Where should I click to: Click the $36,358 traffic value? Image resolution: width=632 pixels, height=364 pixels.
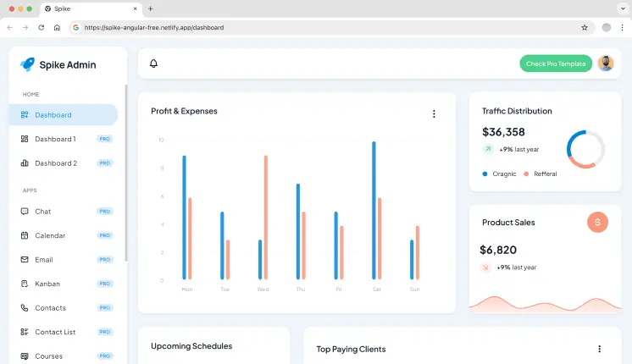pos(503,132)
